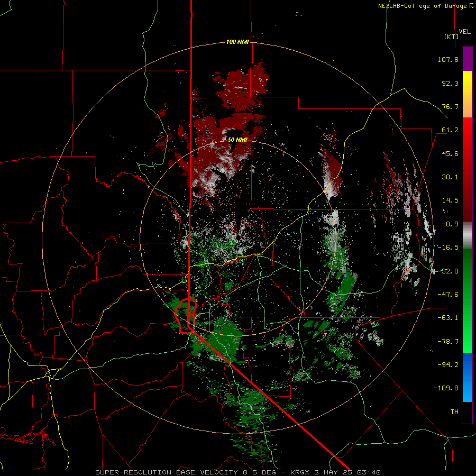The image size is (476, 476).
Task: Click the -0.9 legend value
Action: click(450, 224)
